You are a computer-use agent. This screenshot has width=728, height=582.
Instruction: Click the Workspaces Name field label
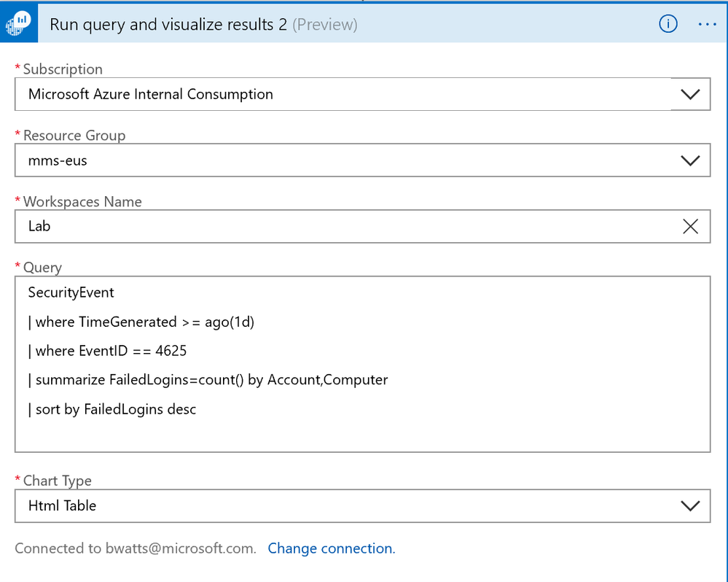pos(82,201)
